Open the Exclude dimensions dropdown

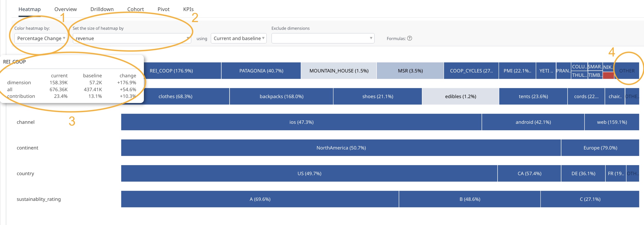[323, 38]
